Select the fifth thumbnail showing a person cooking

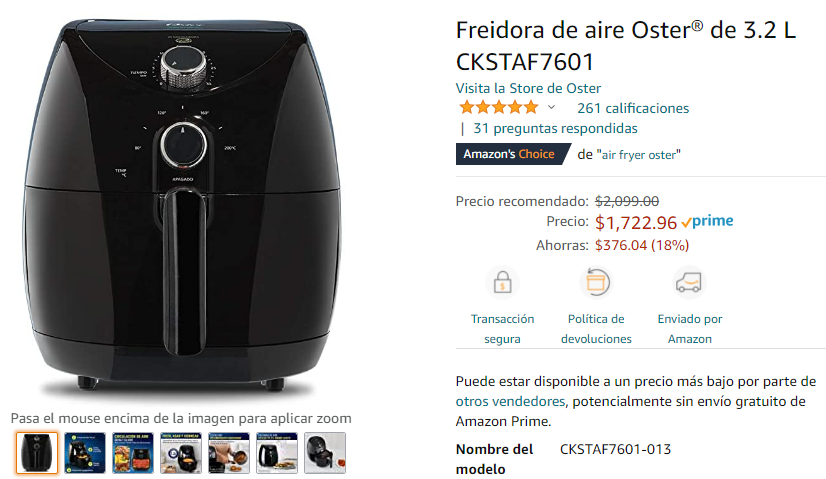(229, 453)
